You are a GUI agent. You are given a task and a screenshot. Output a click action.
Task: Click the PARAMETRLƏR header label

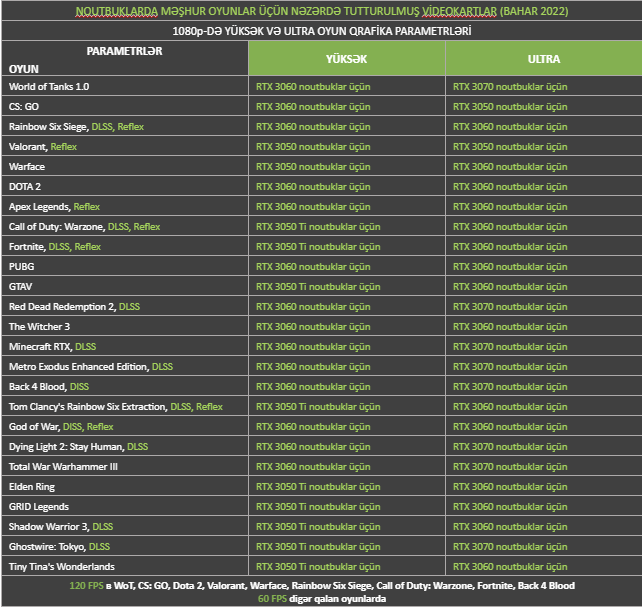coord(124,51)
